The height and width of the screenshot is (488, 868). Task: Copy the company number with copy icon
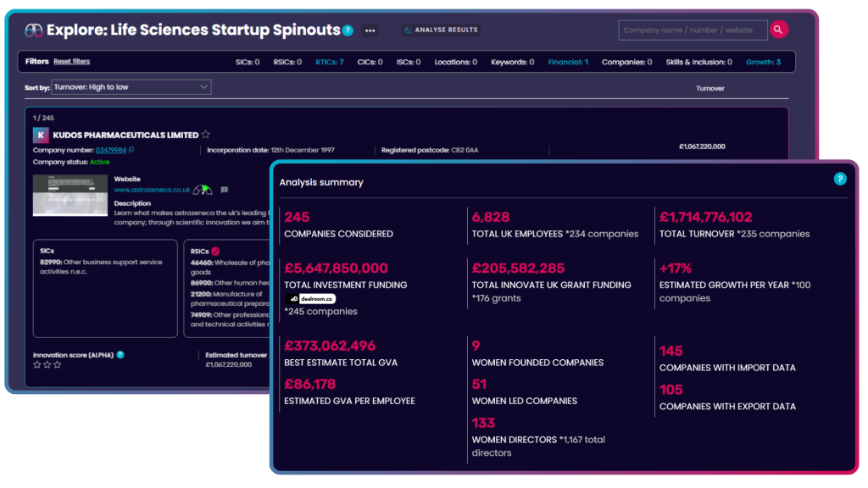coord(131,150)
